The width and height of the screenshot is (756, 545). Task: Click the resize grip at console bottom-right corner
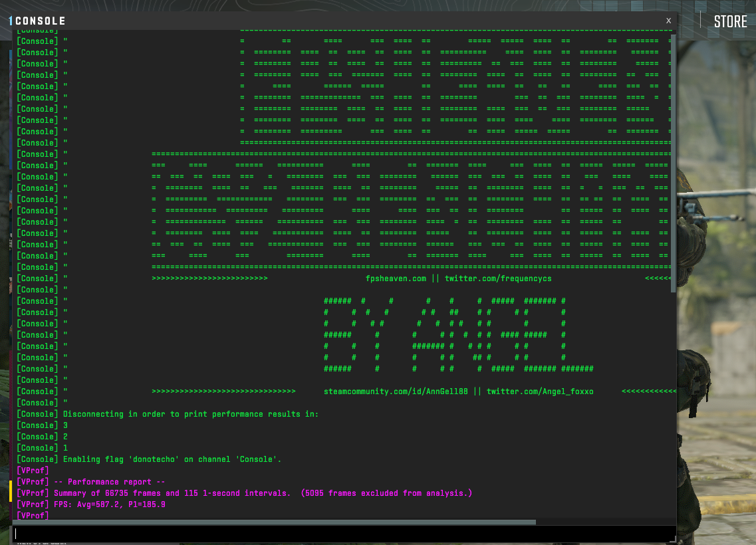673,540
